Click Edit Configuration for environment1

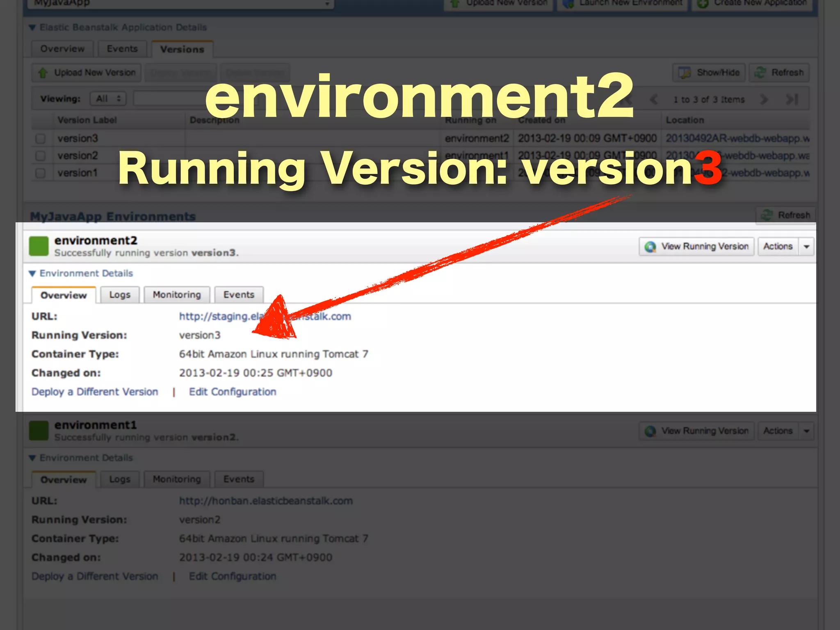233,576
